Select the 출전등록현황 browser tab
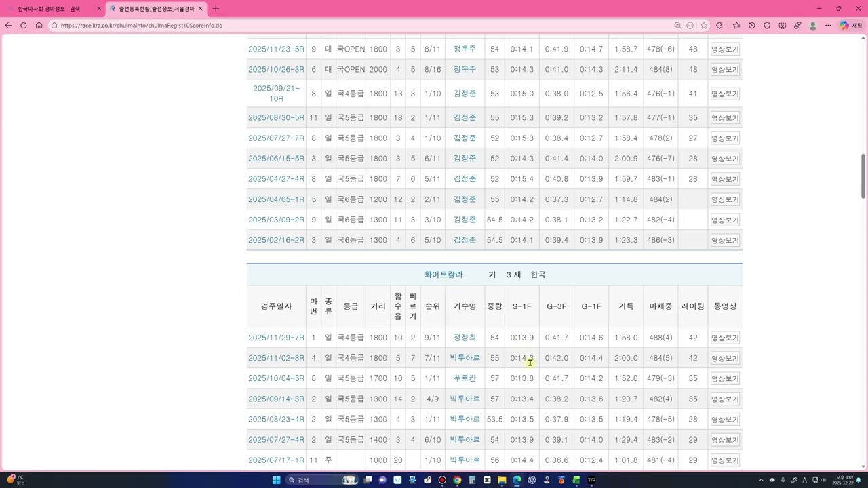This screenshot has height=488, width=868. [155, 9]
